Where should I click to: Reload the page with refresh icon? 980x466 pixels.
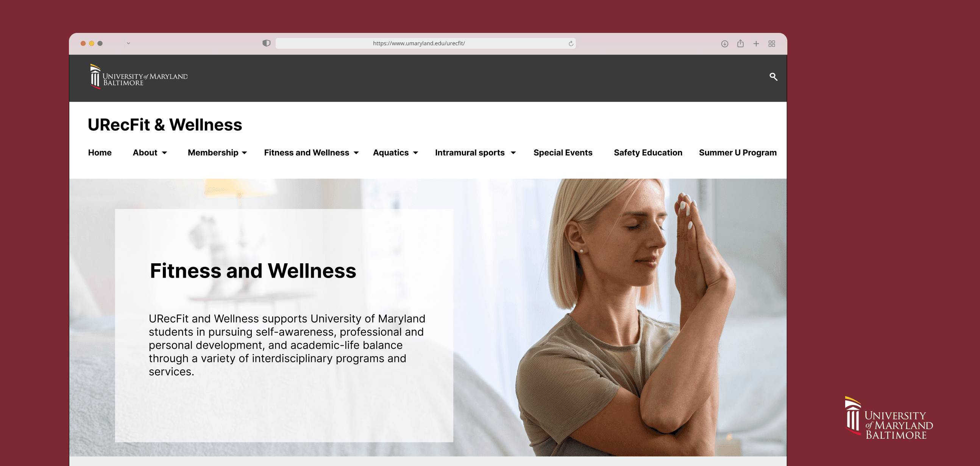pos(571,44)
